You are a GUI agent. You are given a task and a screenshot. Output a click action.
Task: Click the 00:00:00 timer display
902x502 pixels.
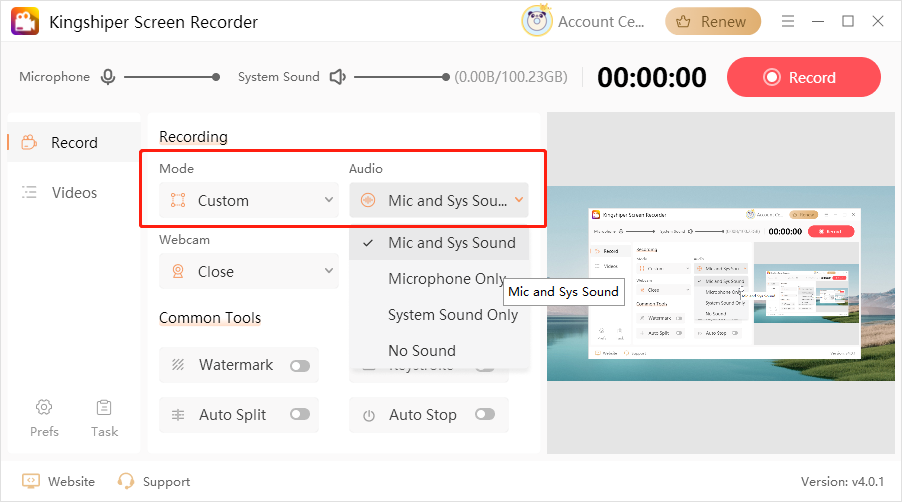[652, 77]
